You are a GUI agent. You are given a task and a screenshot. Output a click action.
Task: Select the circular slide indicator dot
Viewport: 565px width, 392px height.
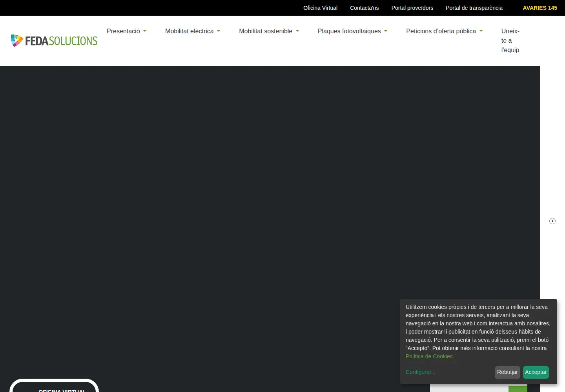pos(552,221)
